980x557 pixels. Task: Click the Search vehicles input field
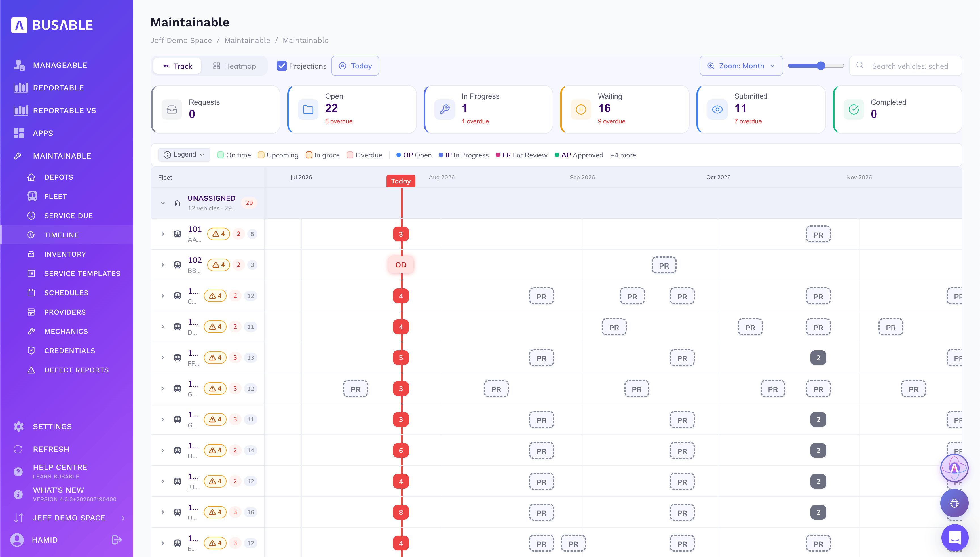pos(905,66)
